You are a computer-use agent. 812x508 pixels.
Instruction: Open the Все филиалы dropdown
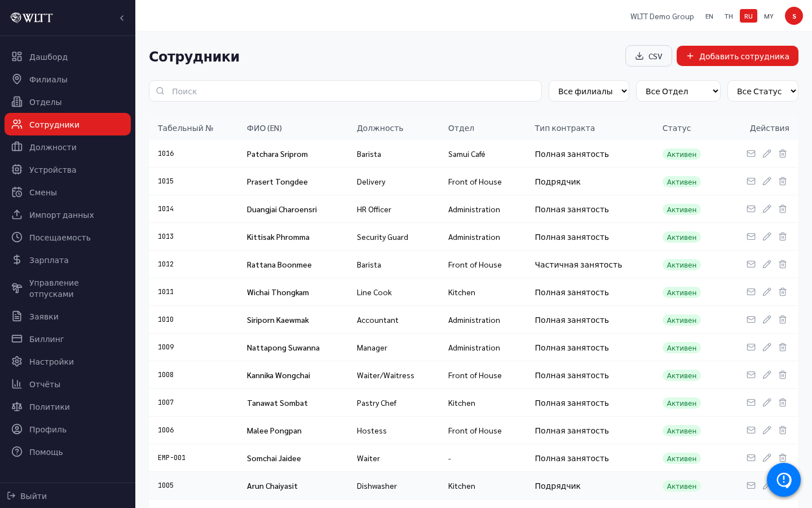589,91
